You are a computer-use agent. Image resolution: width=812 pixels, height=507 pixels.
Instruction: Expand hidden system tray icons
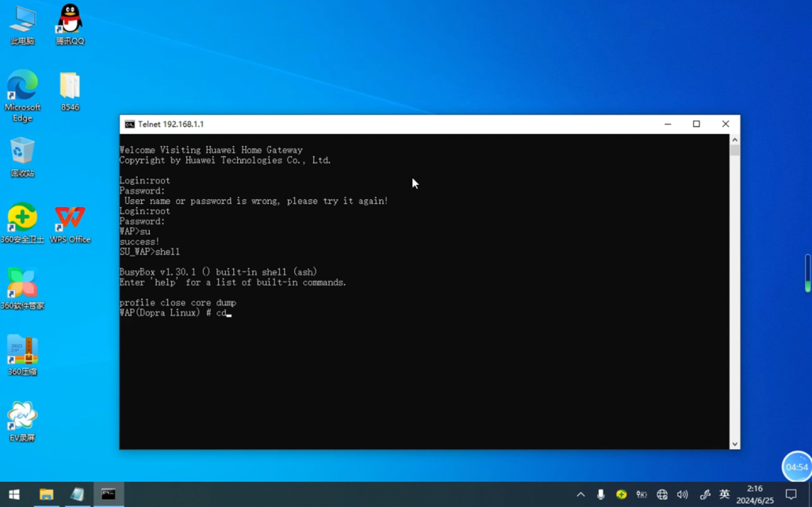point(580,494)
